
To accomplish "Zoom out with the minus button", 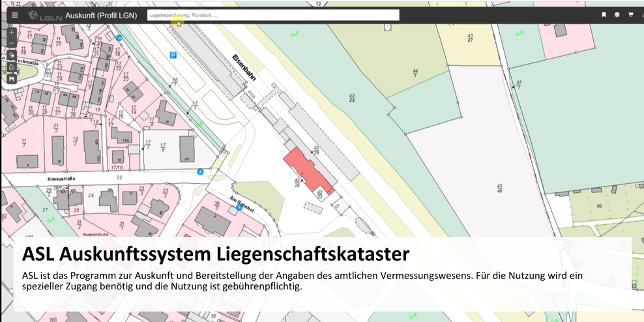I will [12, 44].
